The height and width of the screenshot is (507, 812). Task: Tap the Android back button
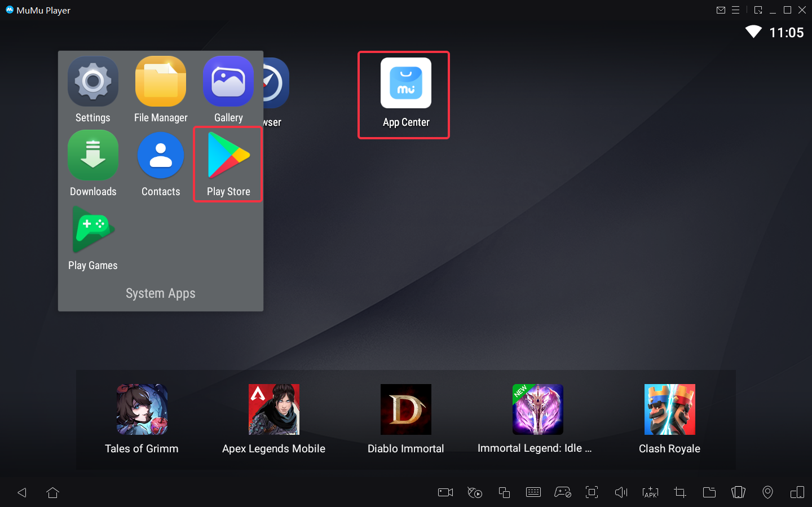(x=22, y=492)
